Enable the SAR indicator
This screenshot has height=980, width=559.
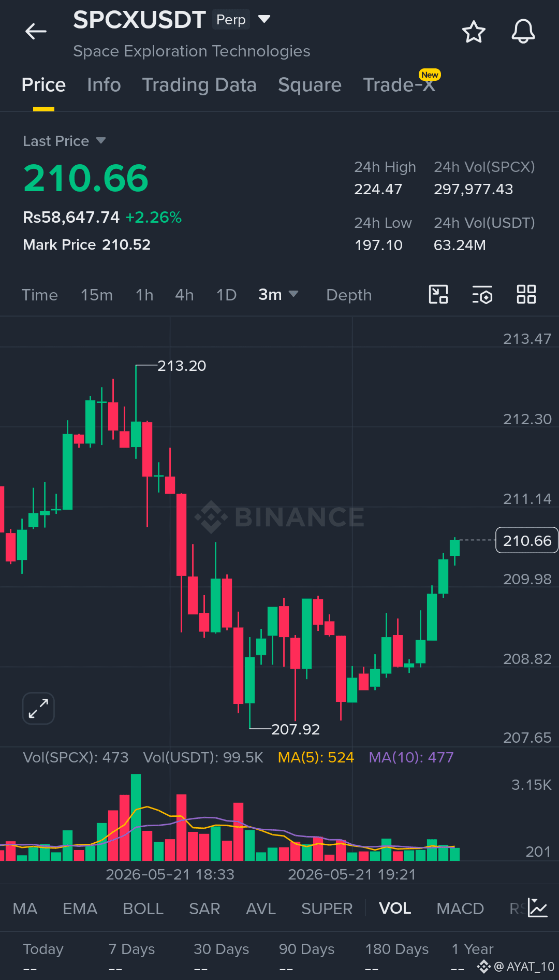point(204,909)
